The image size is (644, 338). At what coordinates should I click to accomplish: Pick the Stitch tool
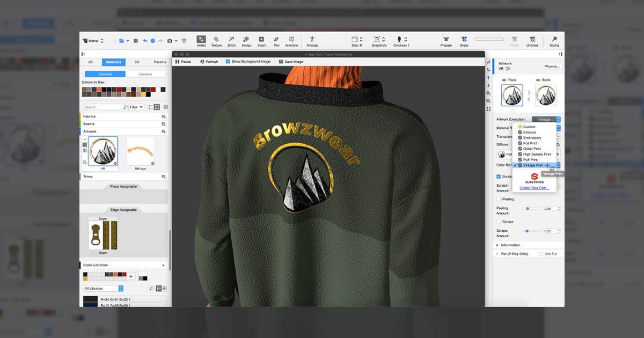click(x=231, y=41)
